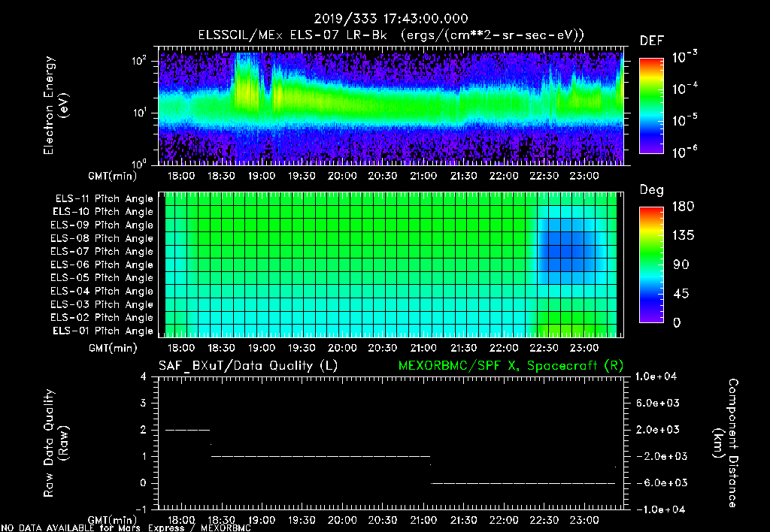
Task: Click the 23:00 time label under the spectrogram
Action: [x=584, y=176]
